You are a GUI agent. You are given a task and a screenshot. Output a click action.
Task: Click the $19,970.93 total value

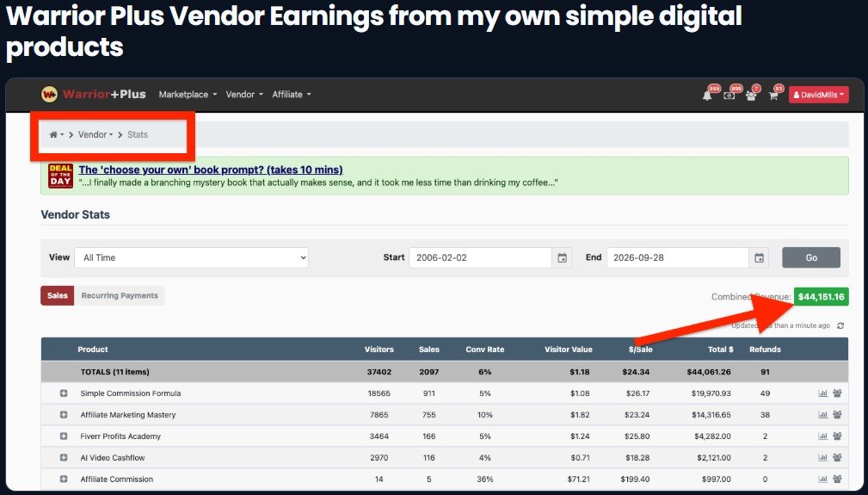711,393
